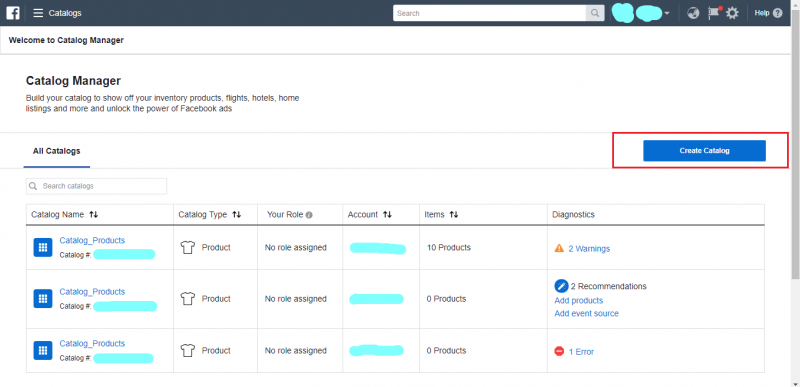This screenshot has height=387, width=800.
Task: Click 'No role assigned' in 10 Products row
Action: (295, 247)
